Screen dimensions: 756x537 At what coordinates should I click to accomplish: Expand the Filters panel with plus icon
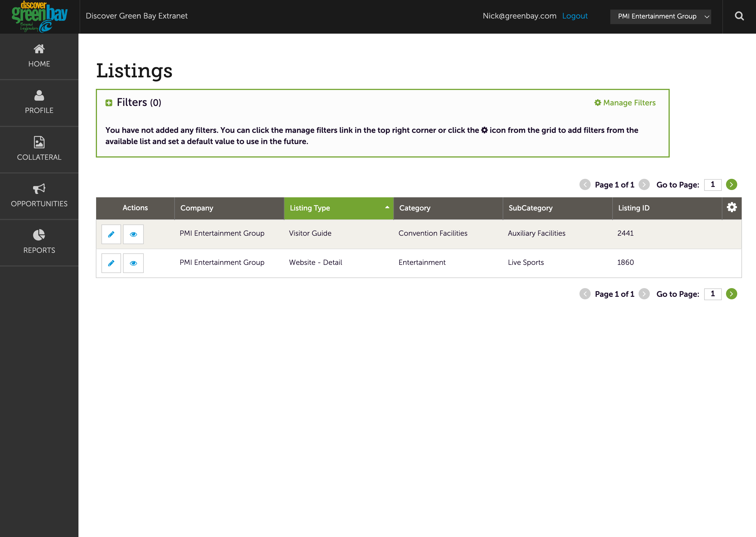click(x=109, y=103)
